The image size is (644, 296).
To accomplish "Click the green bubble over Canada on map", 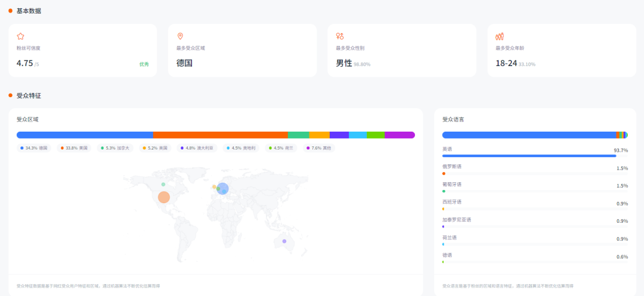I will 163,184.
